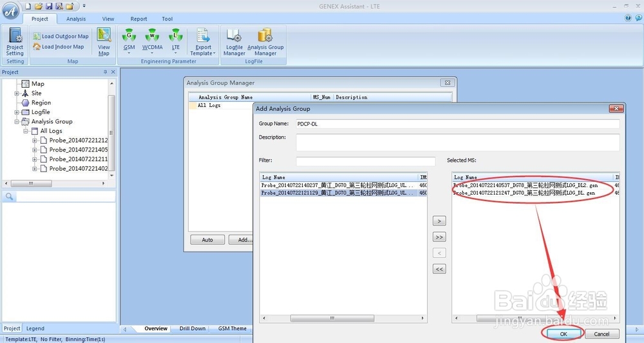Image resolution: width=644 pixels, height=343 pixels.
Task: Pin the Project panel
Action: click(105, 72)
